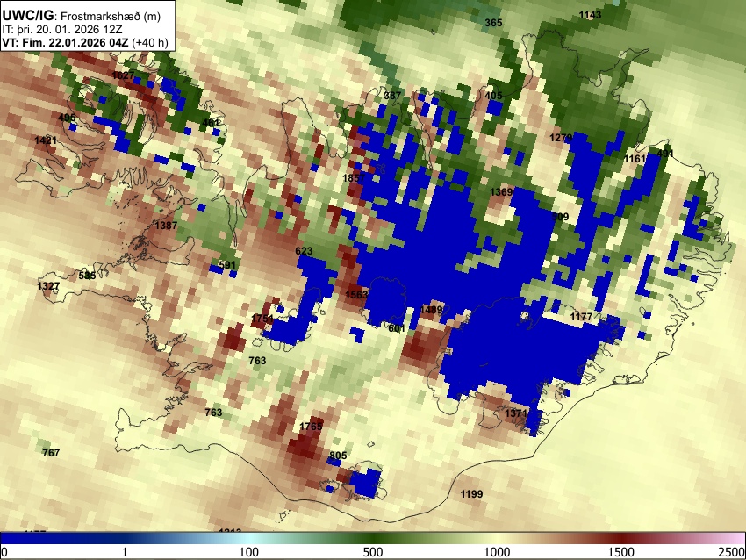Select the 767 map value
The height and width of the screenshot is (560, 746).
51,452
